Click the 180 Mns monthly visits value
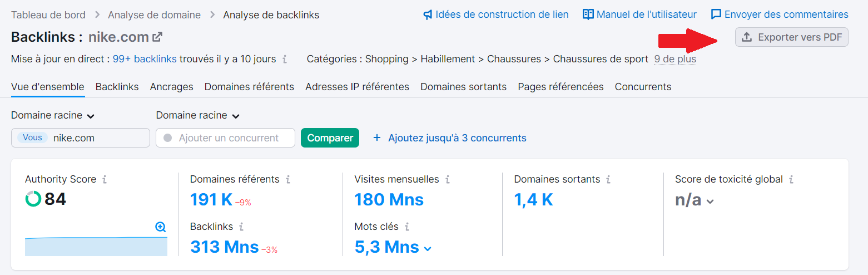 [389, 199]
